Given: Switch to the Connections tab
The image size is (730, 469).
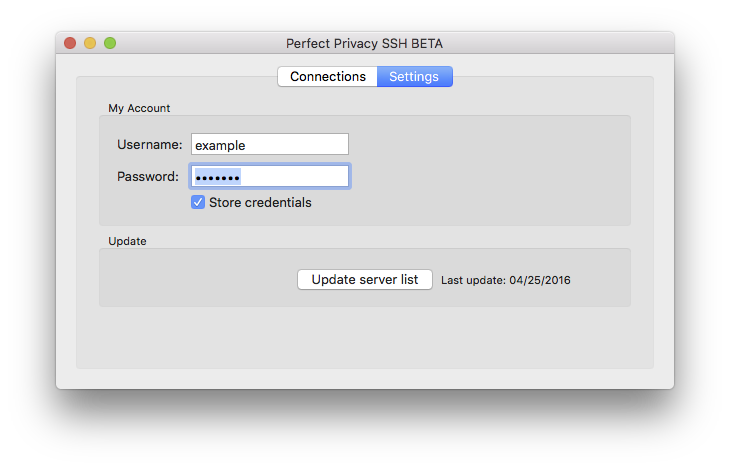Looking at the screenshot, I should [327, 76].
